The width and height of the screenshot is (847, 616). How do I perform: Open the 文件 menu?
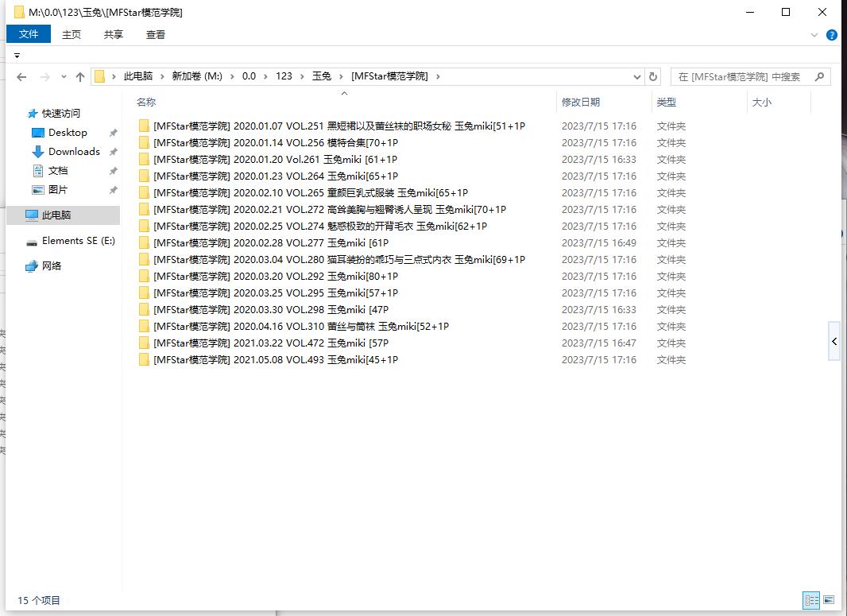point(29,34)
